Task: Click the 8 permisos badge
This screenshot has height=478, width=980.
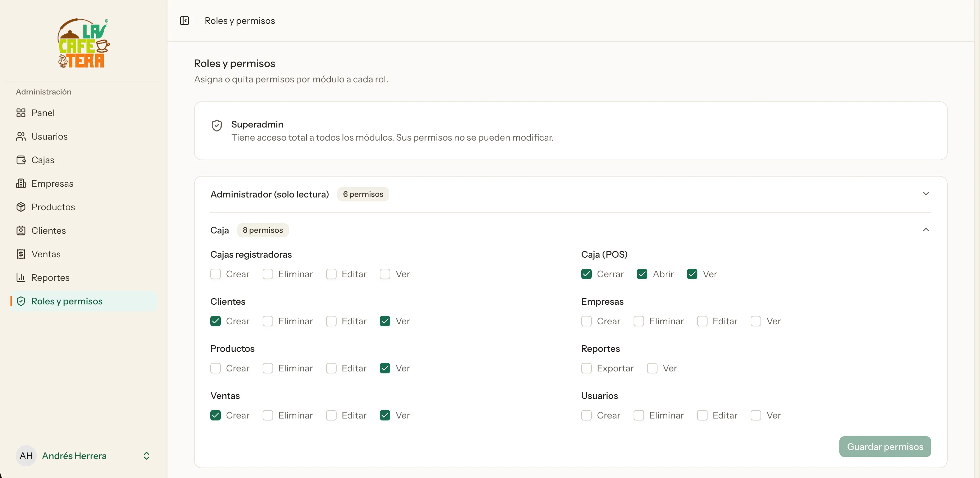Action: (x=263, y=230)
